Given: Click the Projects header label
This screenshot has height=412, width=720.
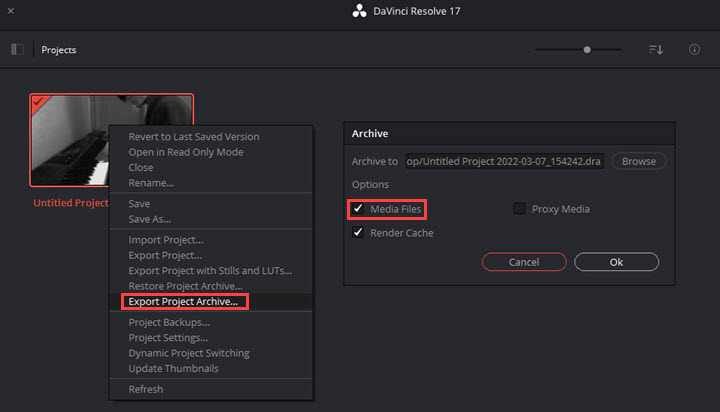Looking at the screenshot, I should point(59,50).
